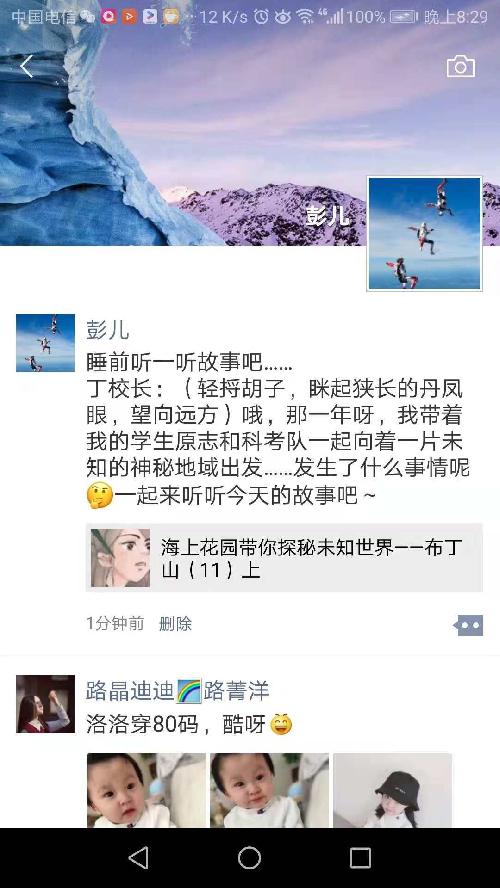View second baby photo in 洛洛 post
This screenshot has height=888, width=500.
270,791
